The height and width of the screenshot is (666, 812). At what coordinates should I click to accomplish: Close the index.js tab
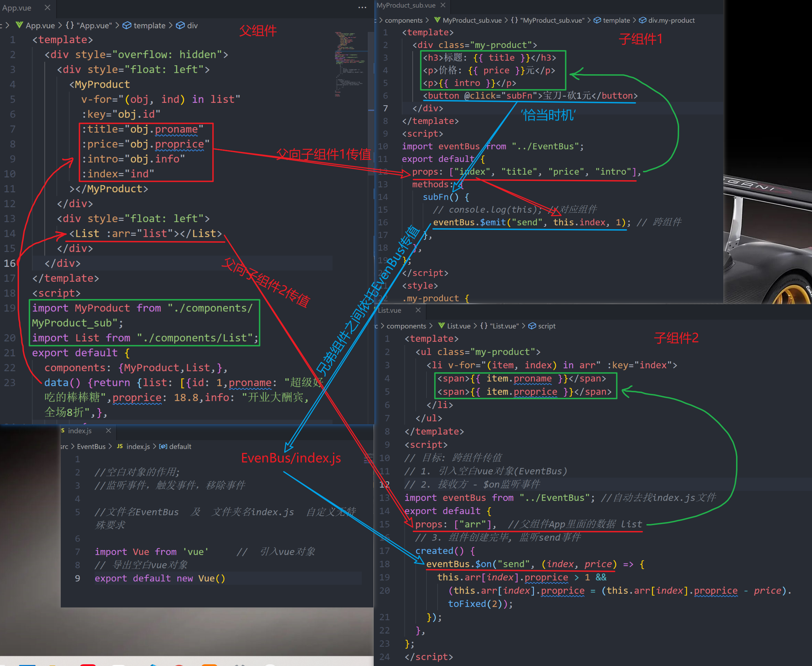coord(108,431)
